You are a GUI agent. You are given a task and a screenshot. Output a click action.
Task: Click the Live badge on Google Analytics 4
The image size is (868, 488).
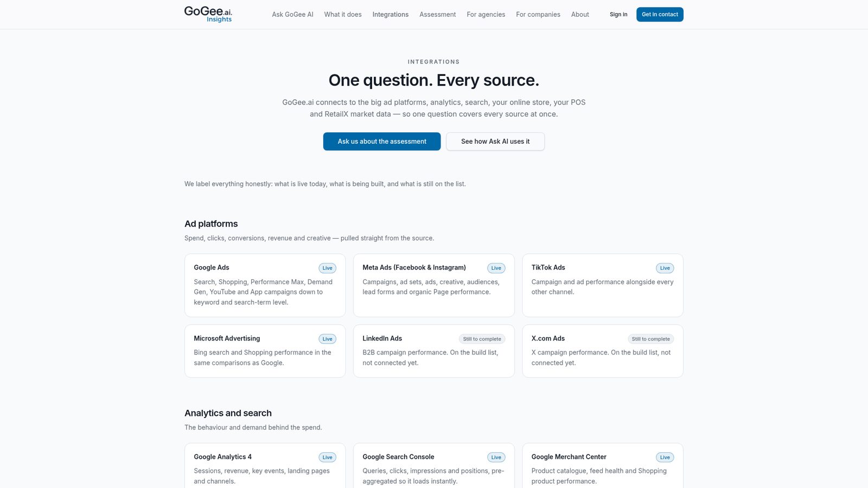click(327, 457)
